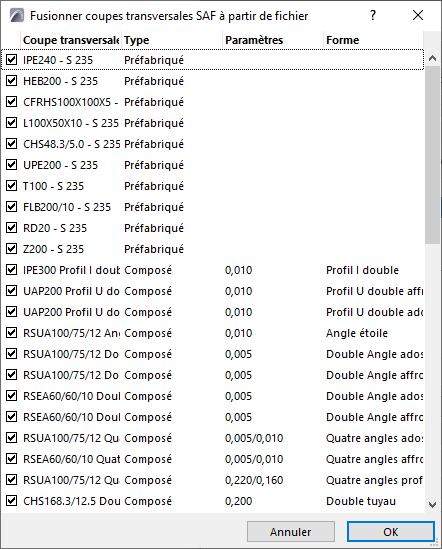Click the Quatre angles ados shape cell
This screenshot has height=549, width=442.
pyautogui.click(x=374, y=438)
